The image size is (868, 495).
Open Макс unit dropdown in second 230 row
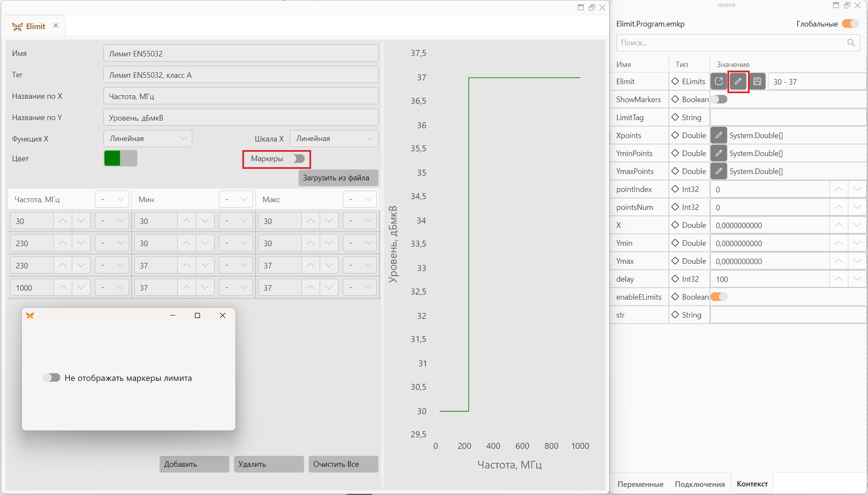359,265
